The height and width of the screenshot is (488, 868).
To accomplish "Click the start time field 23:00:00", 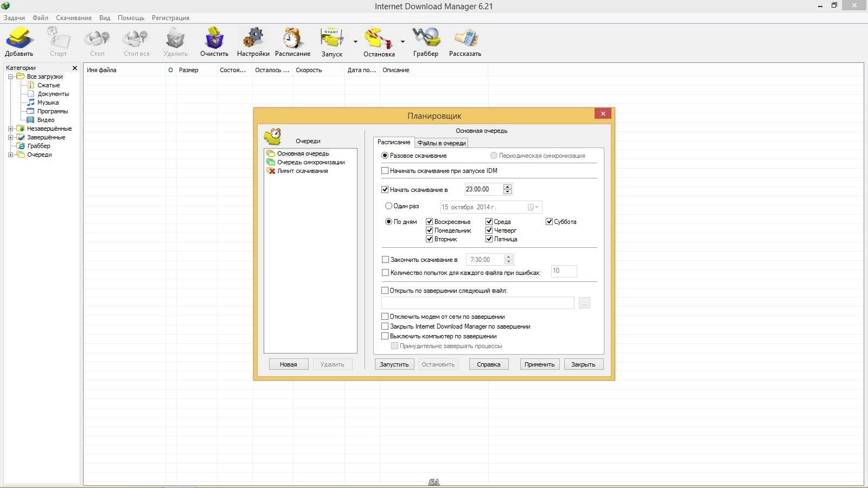I will click(484, 189).
